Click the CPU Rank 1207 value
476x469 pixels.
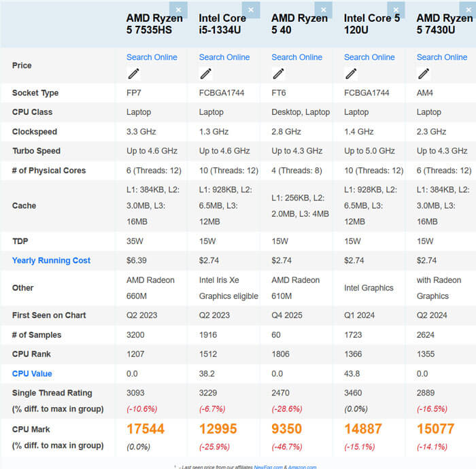135,354
